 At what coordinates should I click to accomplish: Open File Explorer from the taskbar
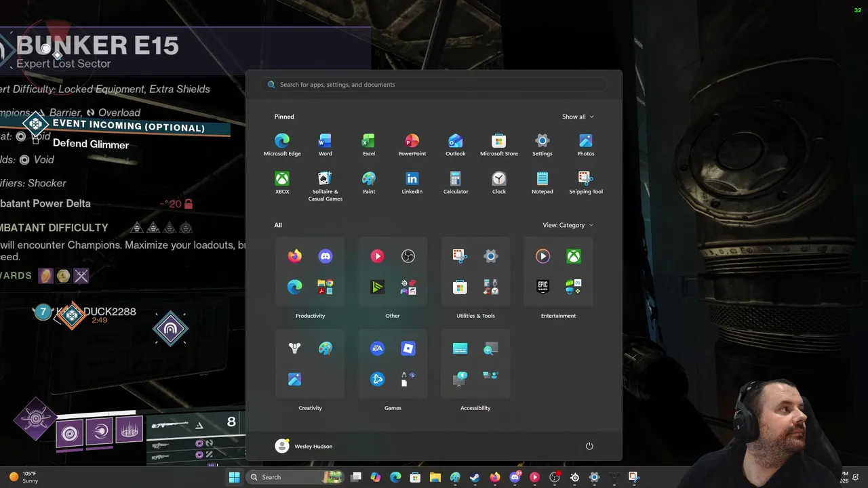point(435,477)
